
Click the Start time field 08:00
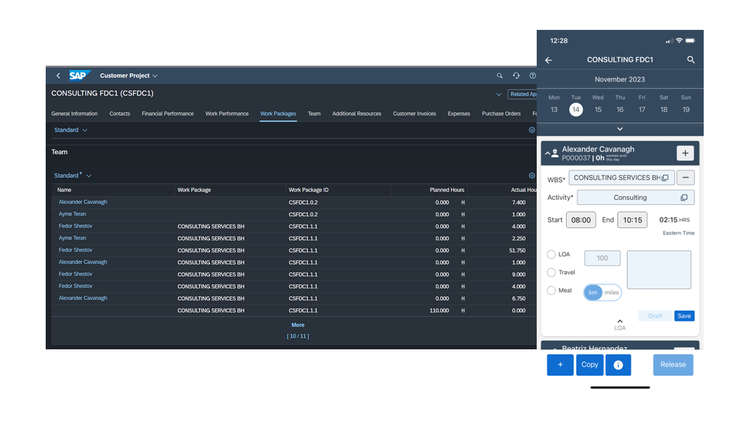[581, 220]
